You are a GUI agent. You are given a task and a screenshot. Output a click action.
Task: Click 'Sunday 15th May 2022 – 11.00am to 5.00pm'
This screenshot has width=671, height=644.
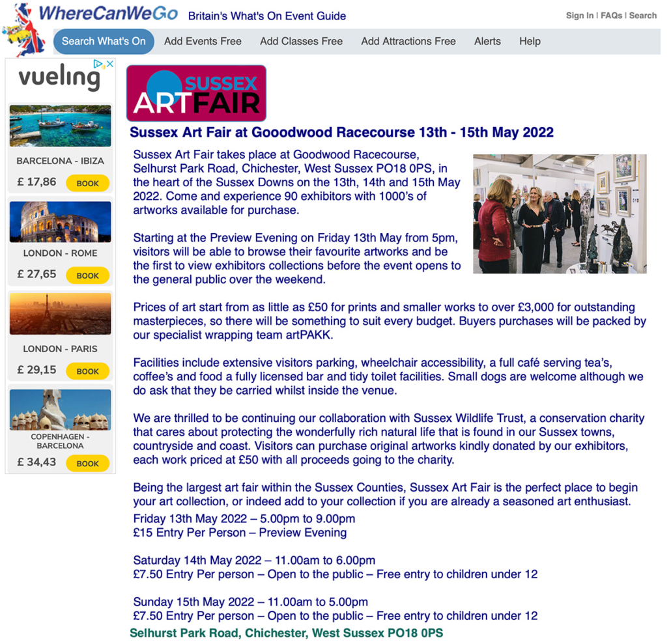tap(250, 602)
